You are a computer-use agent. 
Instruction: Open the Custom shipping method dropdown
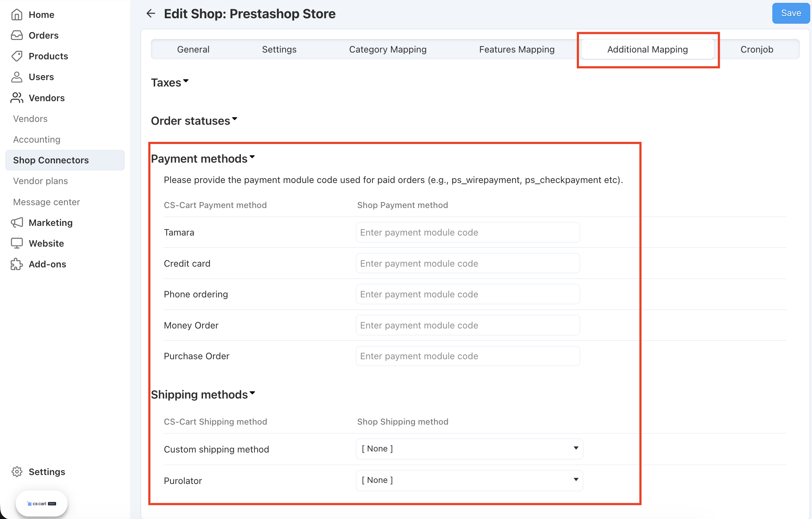point(469,449)
